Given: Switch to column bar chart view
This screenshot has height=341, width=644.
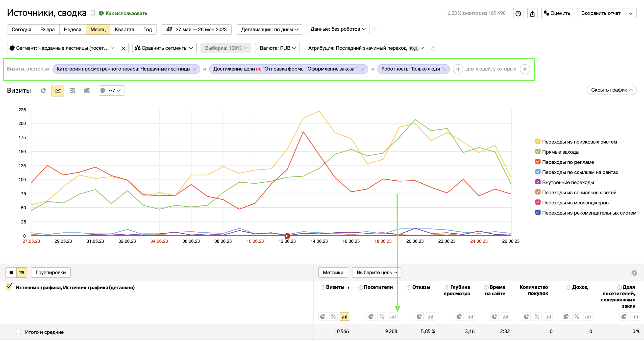Looking at the screenshot, I should (x=87, y=91).
